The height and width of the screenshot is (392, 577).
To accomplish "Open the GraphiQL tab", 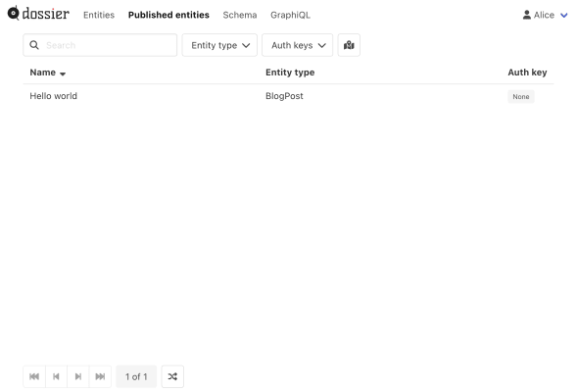I will click(290, 15).
